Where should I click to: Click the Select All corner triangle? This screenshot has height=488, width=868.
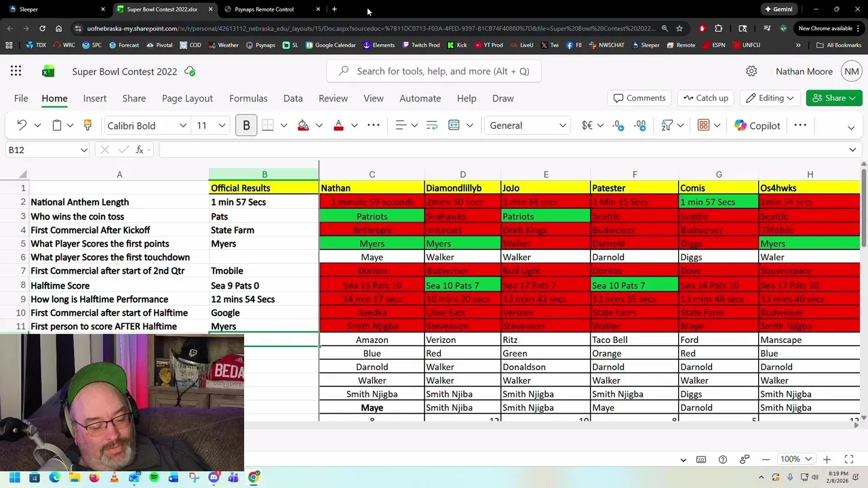click(x=23, y=175)
